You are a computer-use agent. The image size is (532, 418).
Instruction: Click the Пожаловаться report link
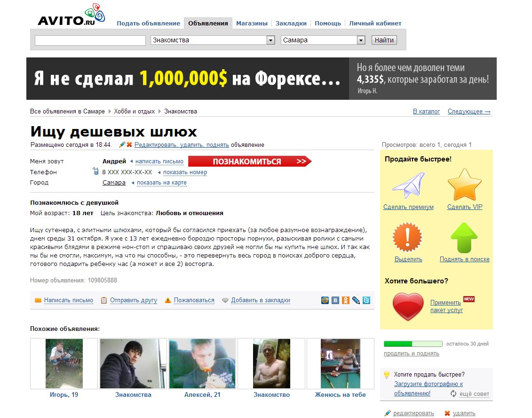click(x=194, y=300)
